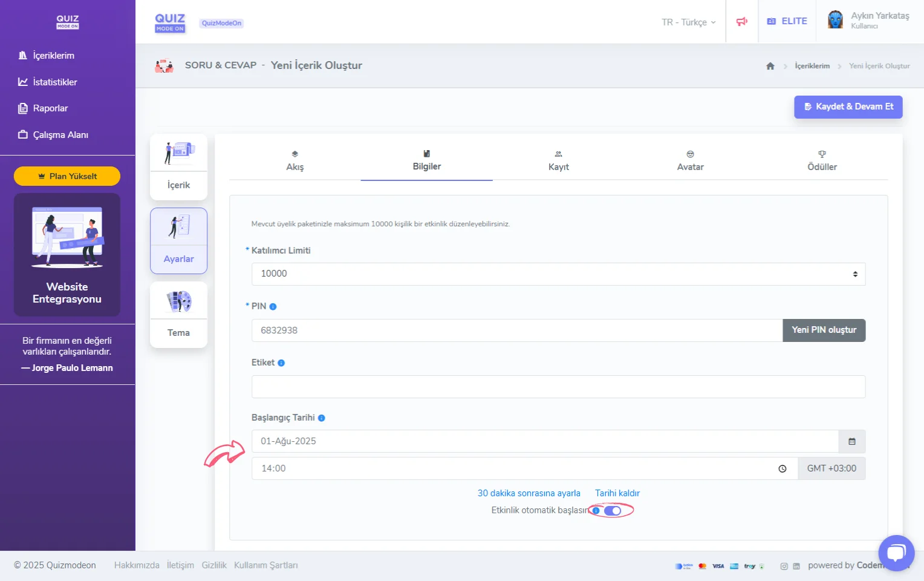The height and width of the screenshot is (581, 924).
Task: Click the Başlangıç Tarihi info icon
Action: pos(322,418)
